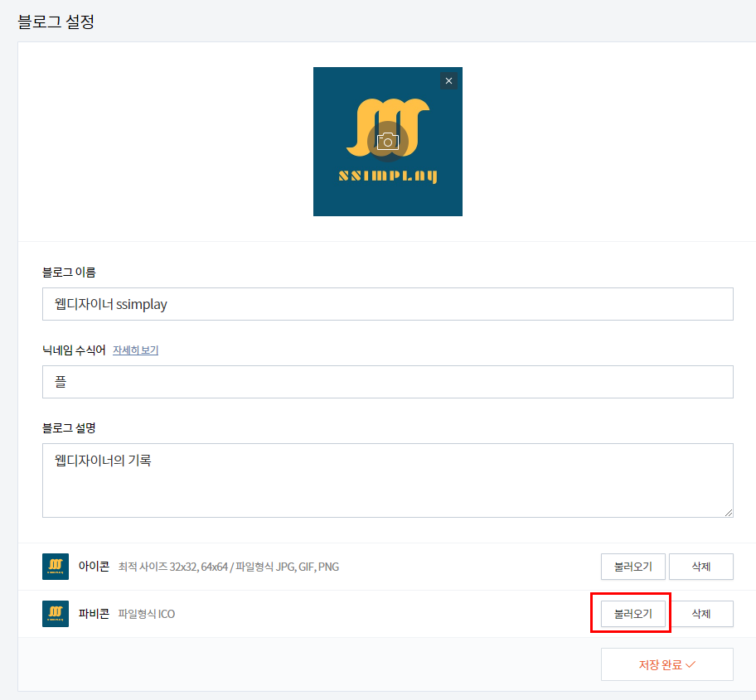756x700 pixels.
Task: Click 삭제 in the 아이콘 row
Action: (701, 567)
